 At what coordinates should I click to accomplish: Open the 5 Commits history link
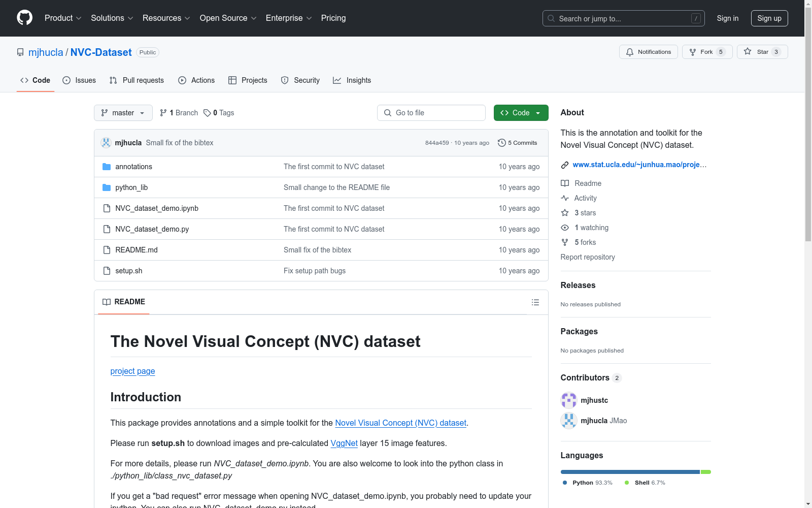pos(518,143)
